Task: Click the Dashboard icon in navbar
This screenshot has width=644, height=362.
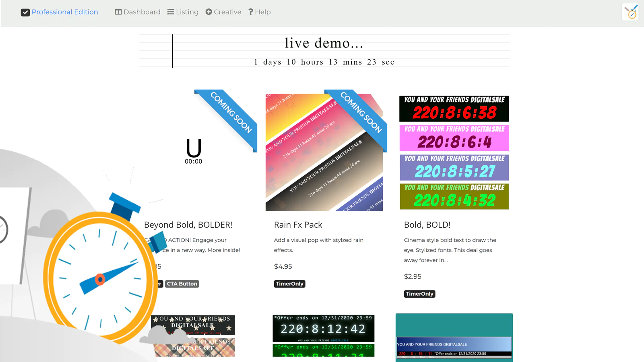Action: (118, 12)
